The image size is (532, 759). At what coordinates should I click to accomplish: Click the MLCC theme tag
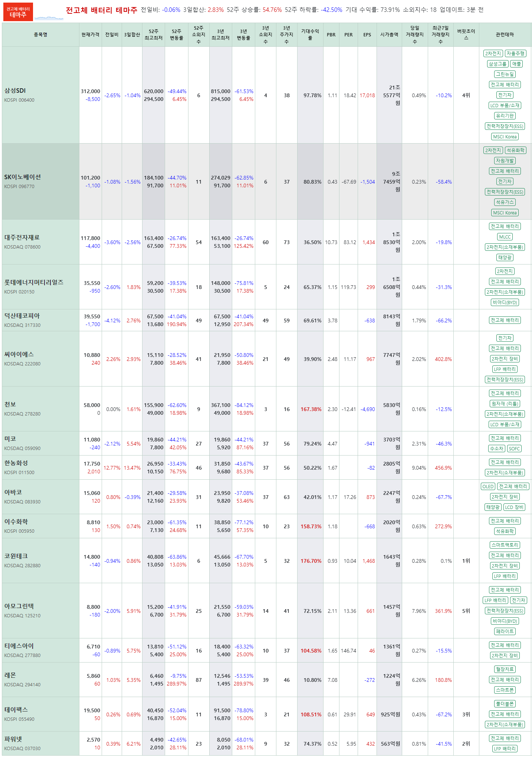tap(505, 237)
